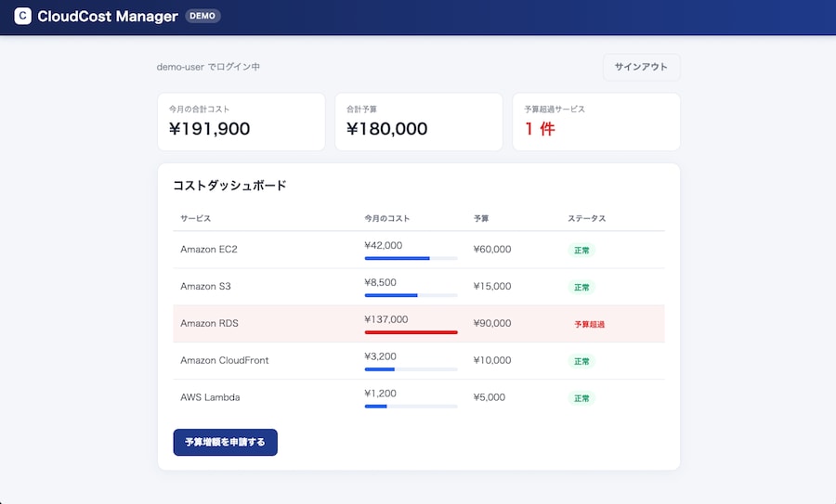Click the 正常 badge for Amazon EC2
836x504 pixels.
(581, 250)
